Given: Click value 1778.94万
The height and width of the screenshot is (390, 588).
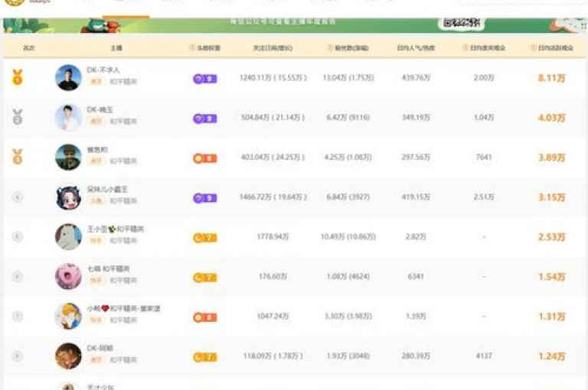Looking at the screenshot, I should (273, 237).
